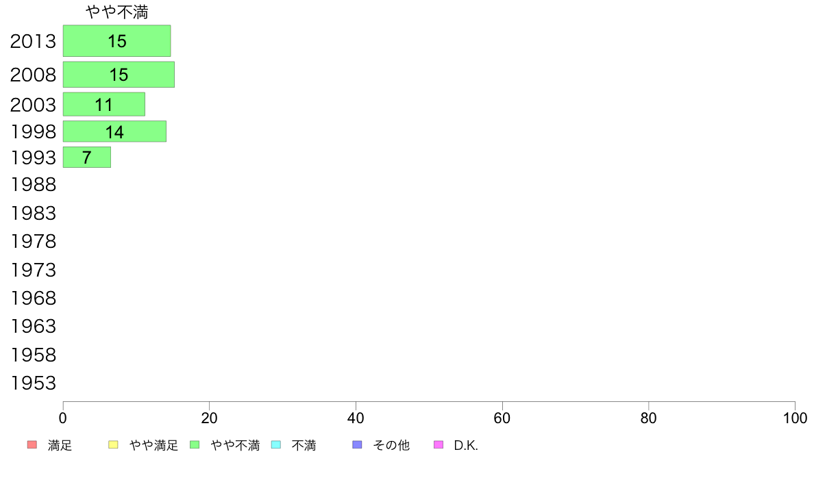Click the 100 axis tick label
Viewport: 814px width, 504px height.
(x=795, y=418)
